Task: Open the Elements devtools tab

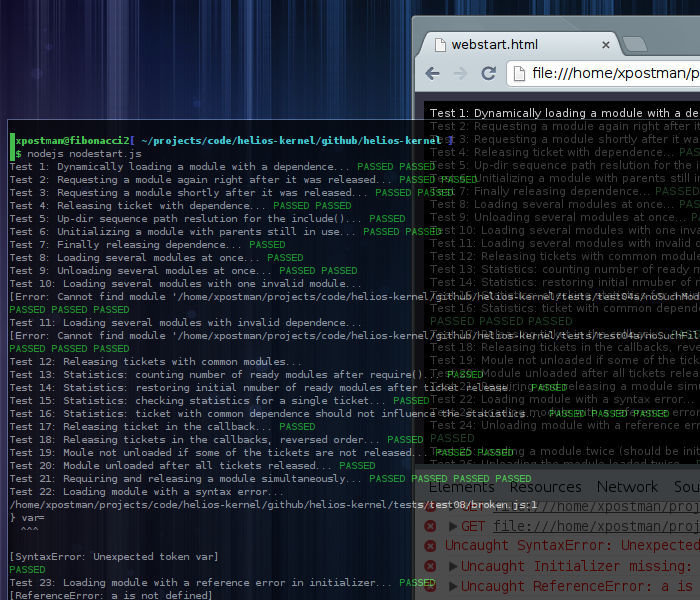Action: 462,487
